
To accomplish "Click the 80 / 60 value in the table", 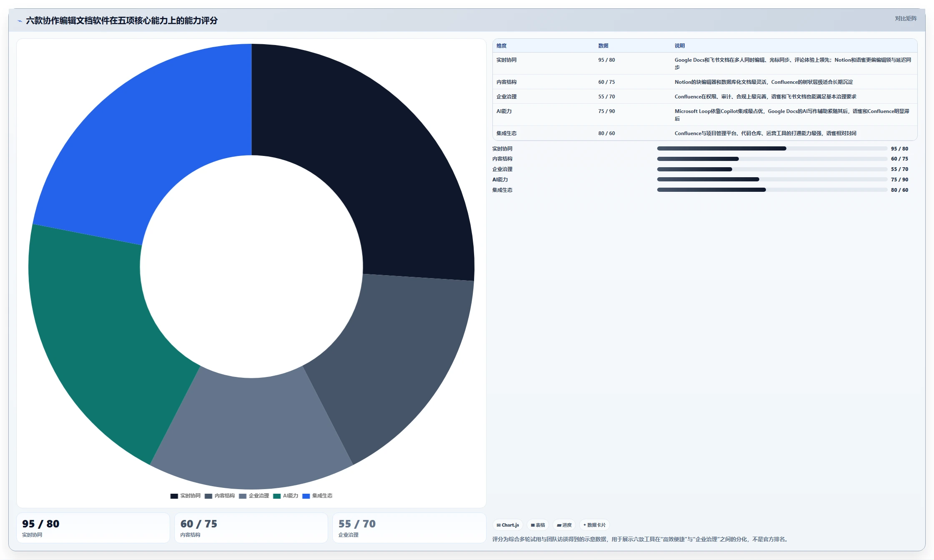I will 607,133.
